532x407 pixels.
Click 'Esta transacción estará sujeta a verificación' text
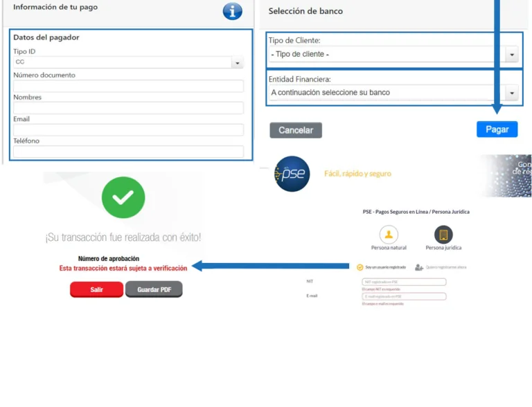point(123,269)
